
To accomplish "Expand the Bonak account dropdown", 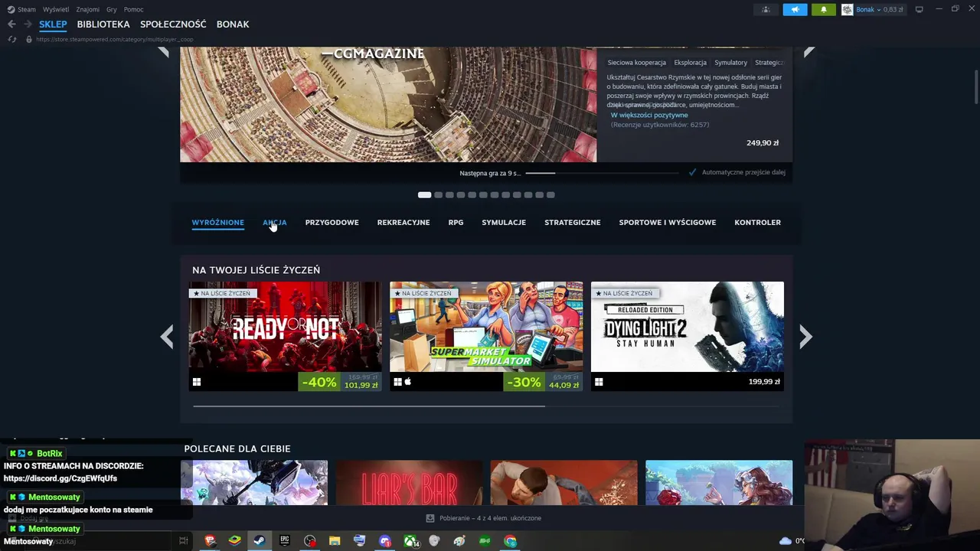I will [880, 9].
